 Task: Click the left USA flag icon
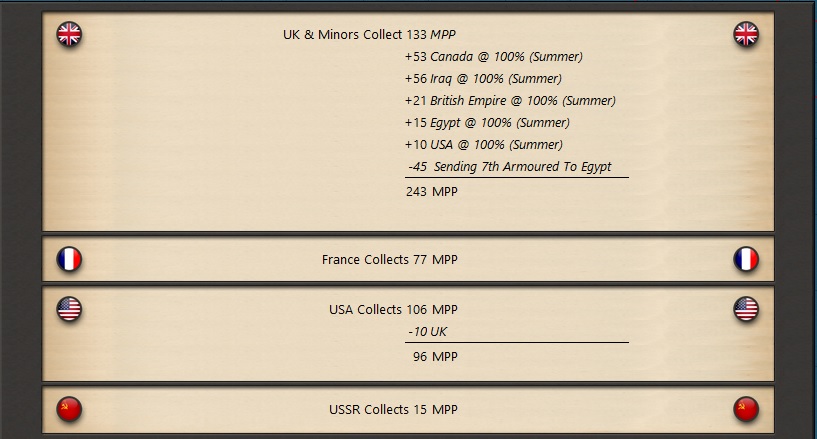pos(69,309)
